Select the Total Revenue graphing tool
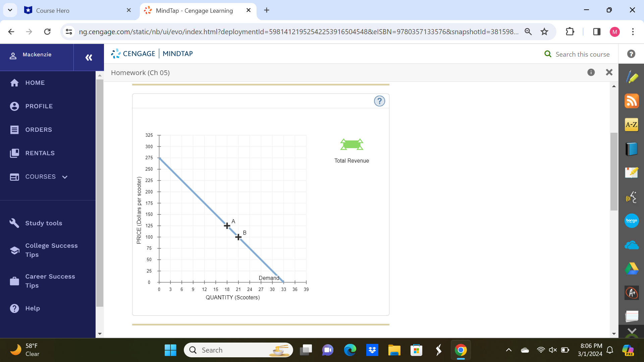This screenshot has height=362, width=644. [351, 144]
